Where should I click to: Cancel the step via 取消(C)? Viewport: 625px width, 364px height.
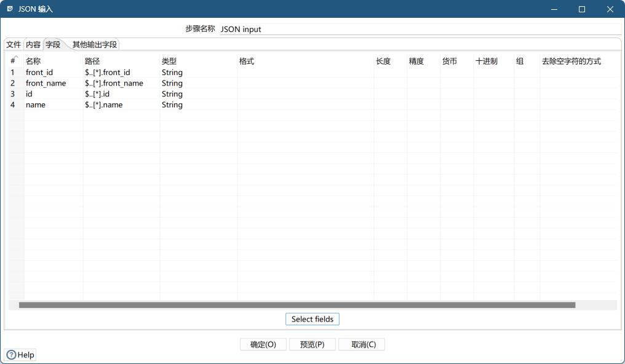point(362,344)
